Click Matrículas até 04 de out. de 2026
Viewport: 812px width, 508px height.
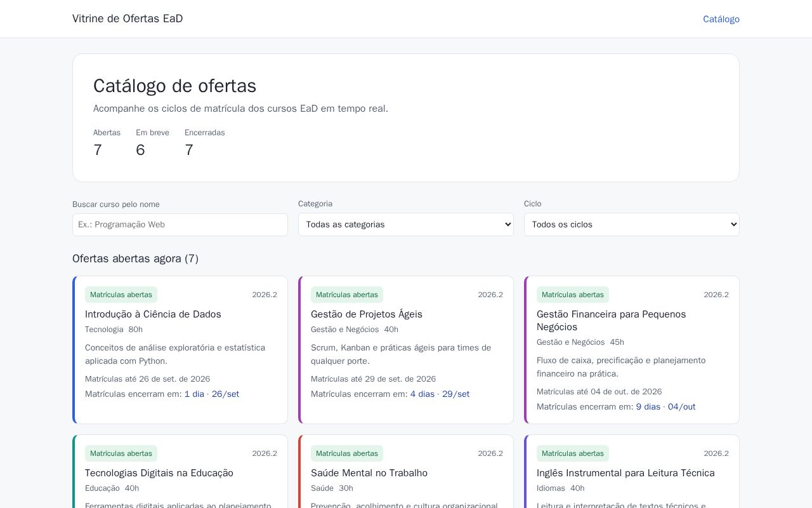tap(599, 392)
